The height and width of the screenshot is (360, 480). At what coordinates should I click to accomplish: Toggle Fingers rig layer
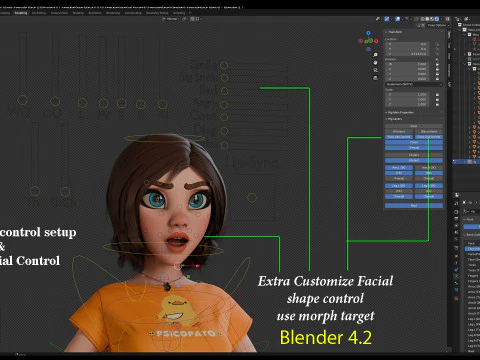pos(414,155)
